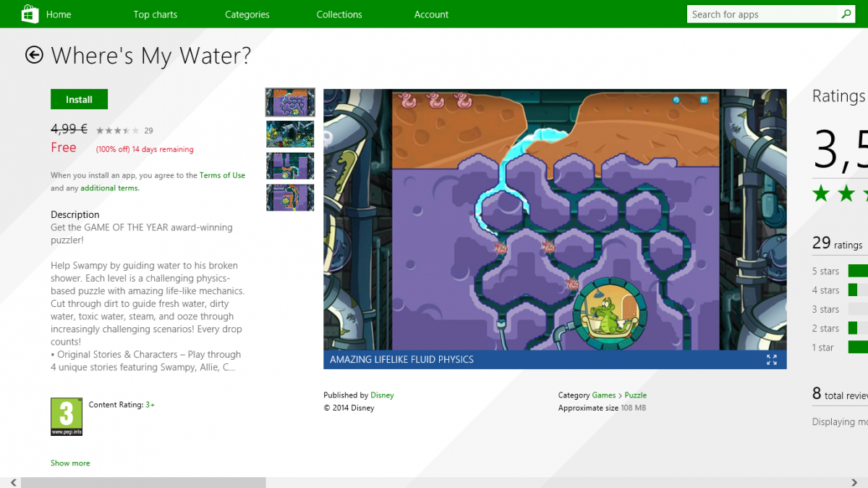Click the Windows Store logo icon
This screenshot has width=868, height=488.
[29, 14]
